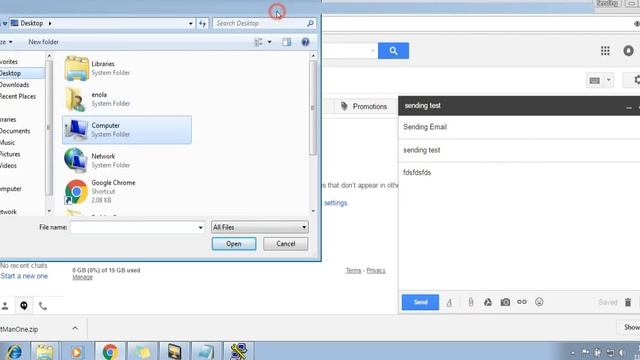Open the Google notifications bell icon
Viewport: 640px width, 360px height.
tap(628, 51)
